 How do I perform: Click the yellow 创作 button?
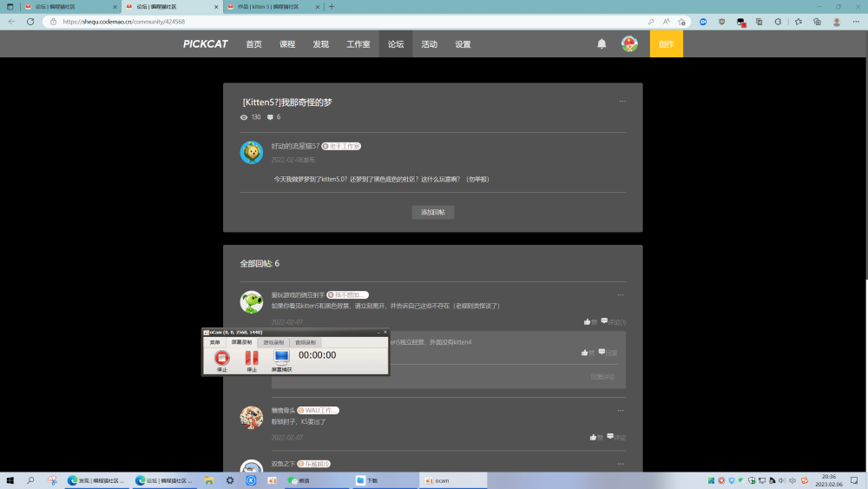[667, 44]
